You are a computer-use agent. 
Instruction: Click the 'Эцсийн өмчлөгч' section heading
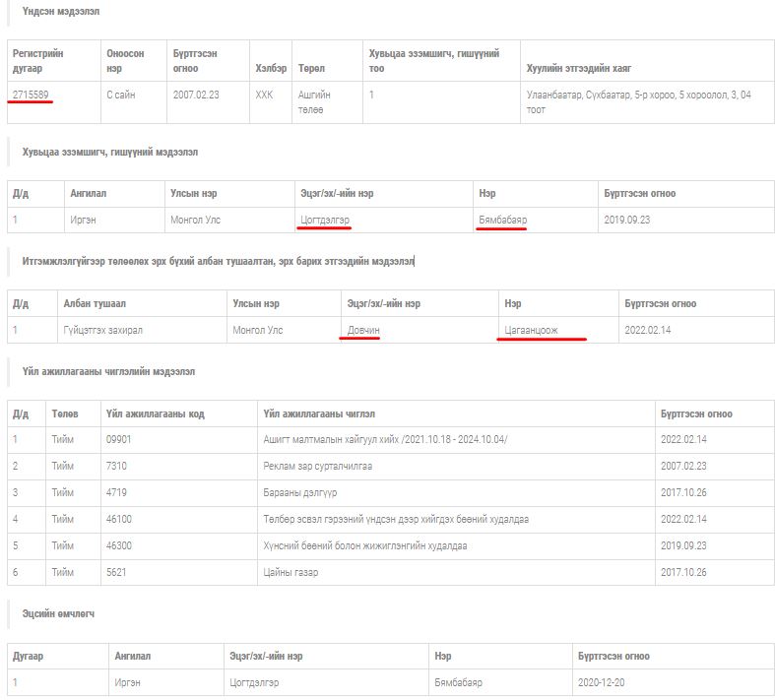pos(58,613)
